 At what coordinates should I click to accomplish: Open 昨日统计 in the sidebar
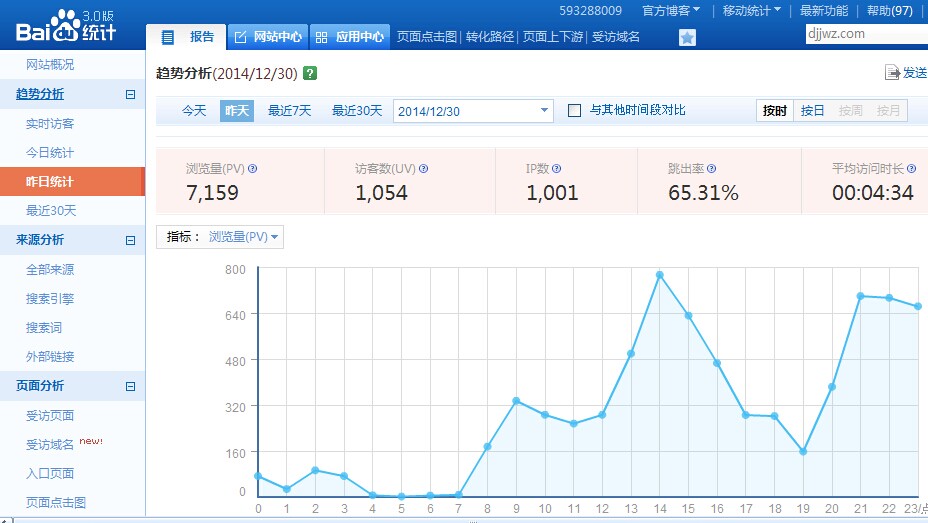tap(72, 182)
